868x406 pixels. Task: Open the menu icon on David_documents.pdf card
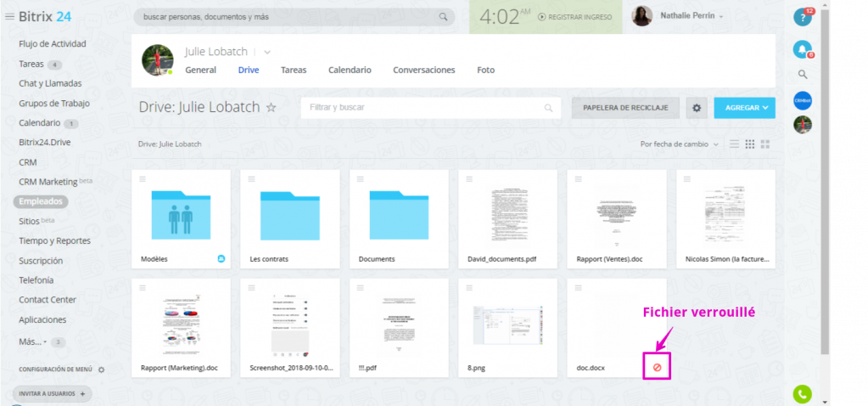tap(469, 178)
